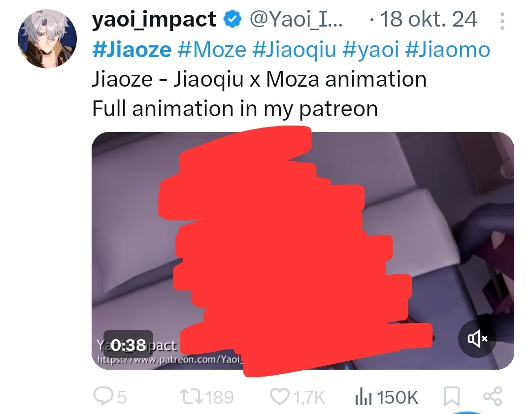Screen dimensions: 532x414
Task: Open the #Jiaomo hashtag
Action: [x=448, y=50]
